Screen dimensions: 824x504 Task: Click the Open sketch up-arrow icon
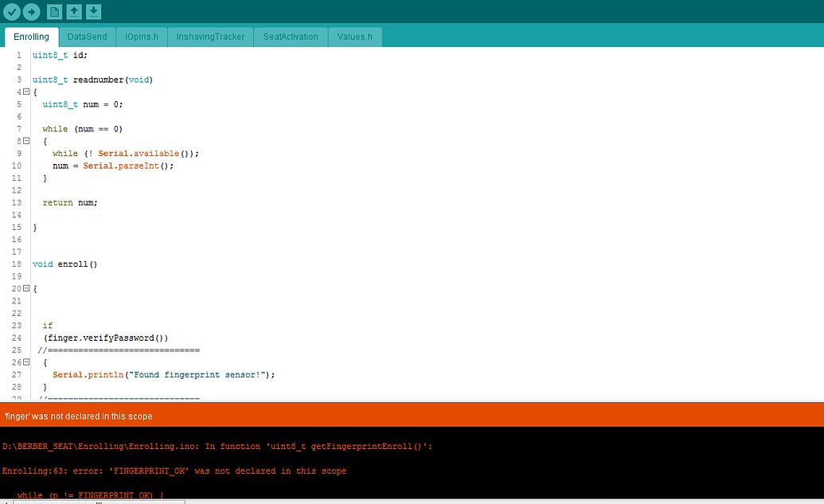[x=75, y=12]
